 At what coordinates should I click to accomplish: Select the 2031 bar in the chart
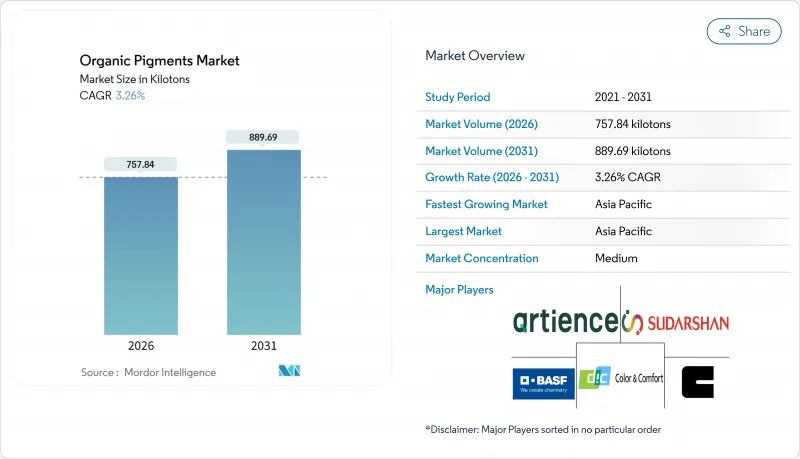264,242
